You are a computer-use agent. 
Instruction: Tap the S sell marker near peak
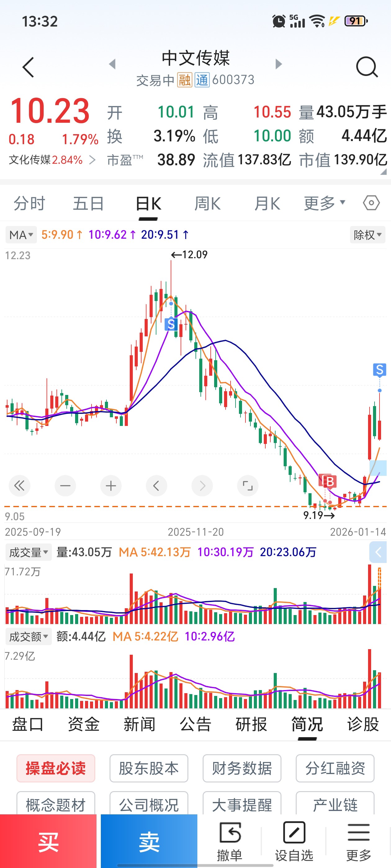171,324
